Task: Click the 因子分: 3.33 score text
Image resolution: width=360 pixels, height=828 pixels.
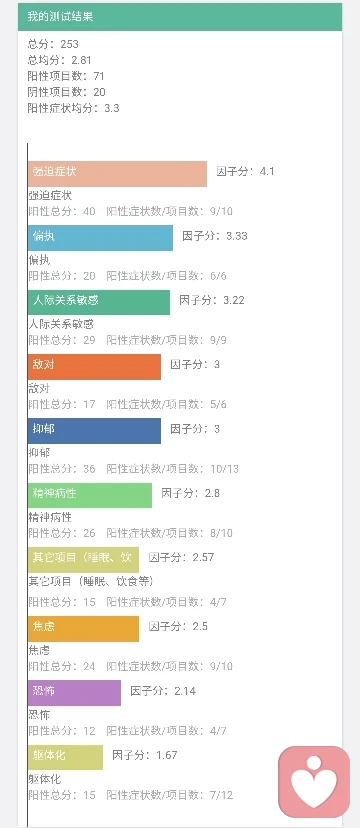Action: (x=215, y=236)
